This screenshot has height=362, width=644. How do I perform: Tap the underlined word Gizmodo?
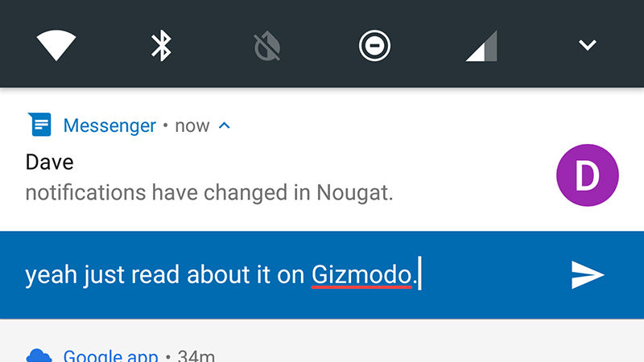click(361, 275)
